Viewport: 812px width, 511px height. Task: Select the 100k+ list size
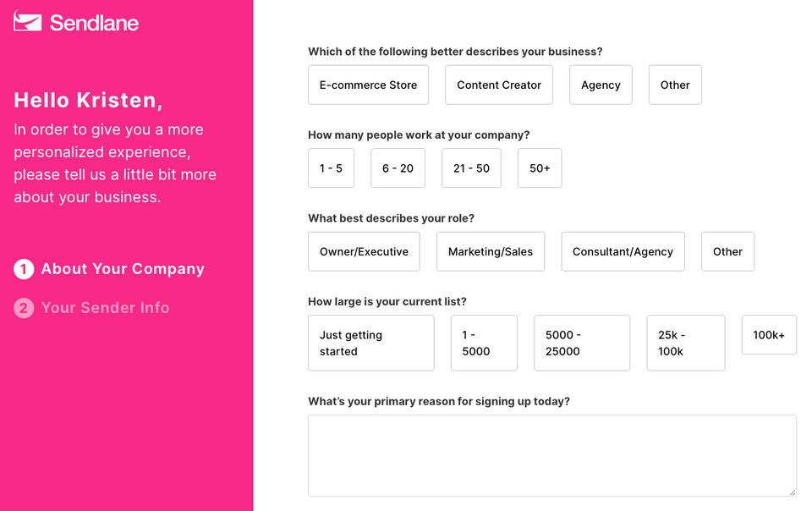coord(769,335)
